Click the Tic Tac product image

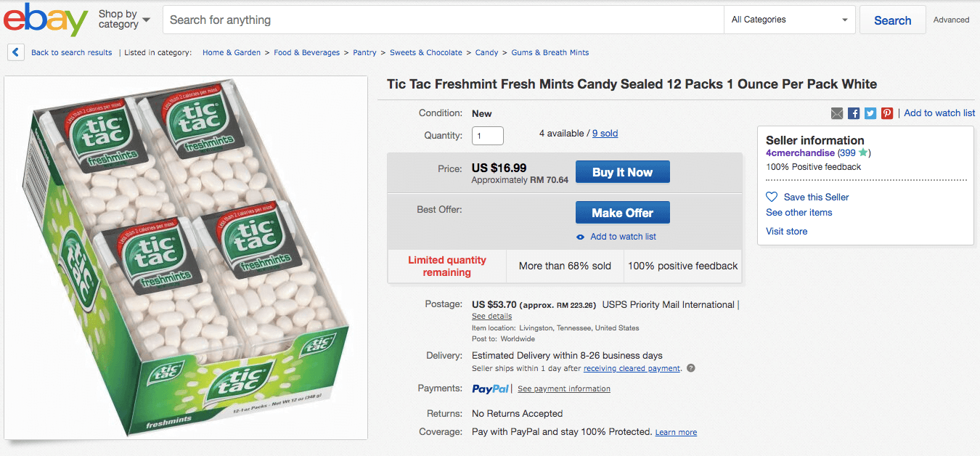point(186,258)
